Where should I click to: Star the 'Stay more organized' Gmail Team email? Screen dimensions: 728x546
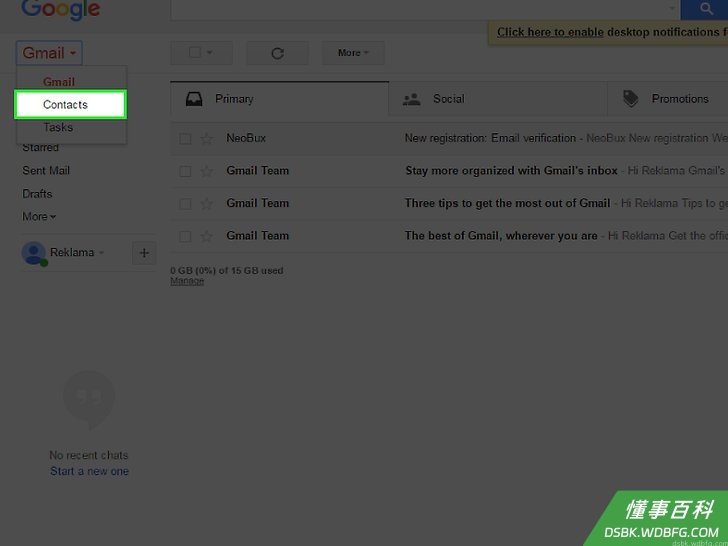tap(207, 171)
